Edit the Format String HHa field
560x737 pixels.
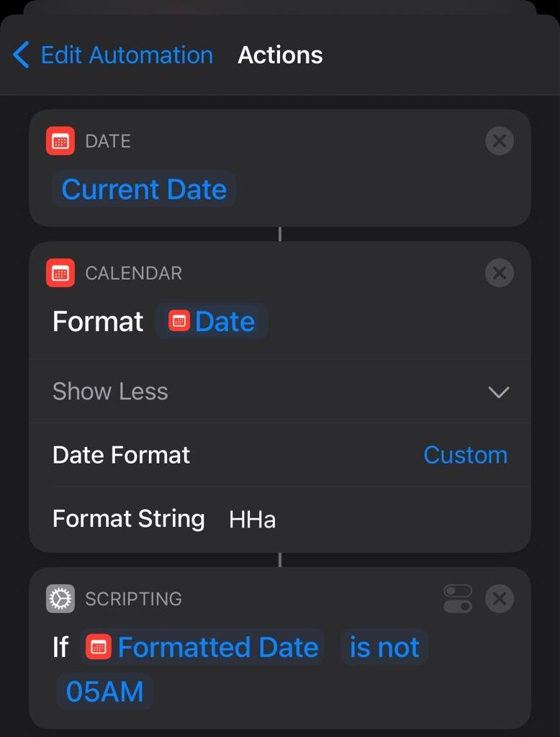tap(252, 519)
